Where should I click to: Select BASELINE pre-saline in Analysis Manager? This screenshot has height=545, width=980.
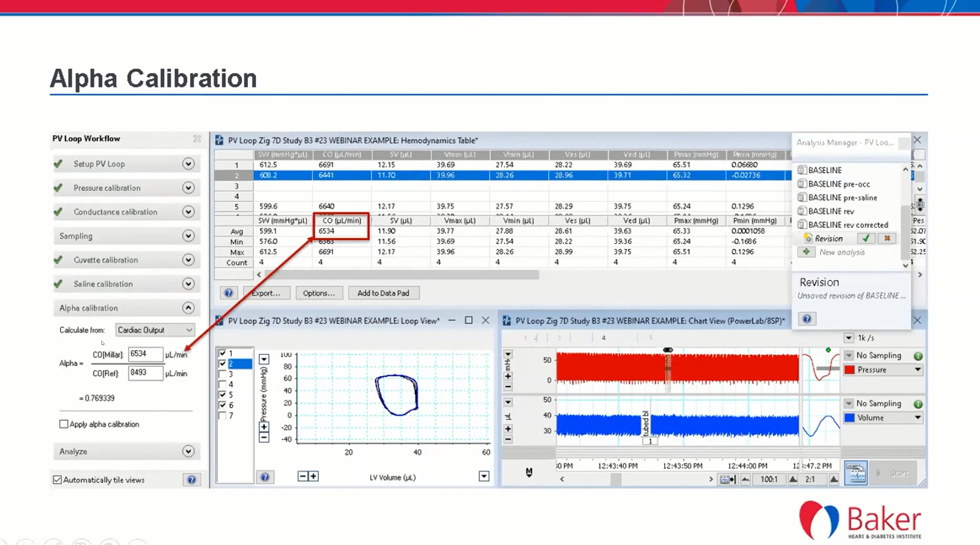[x=842, y=198]
